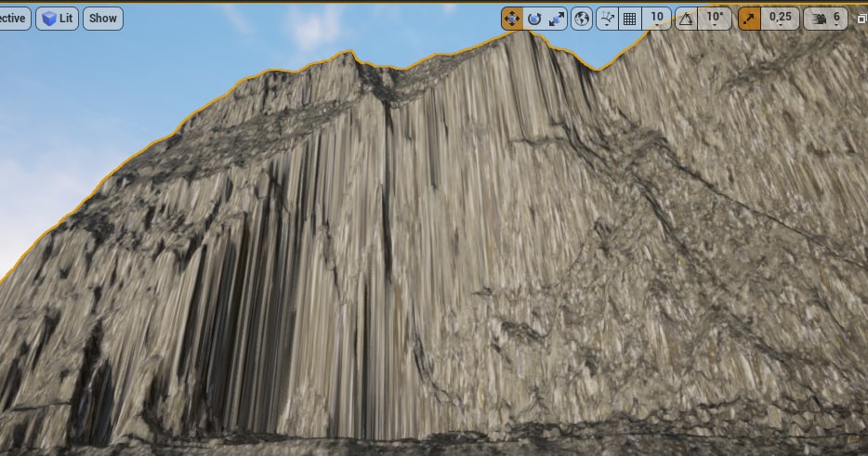The width and height of the screenshot is (868, 456).
Task: Open the Show flags menu
Action: [x=103, y=19]
